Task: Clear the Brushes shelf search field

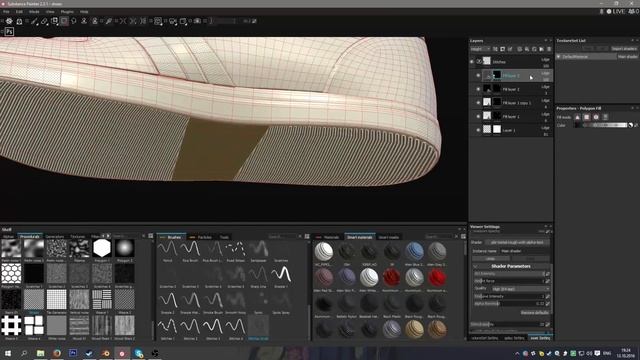Action: coord(300,236)
